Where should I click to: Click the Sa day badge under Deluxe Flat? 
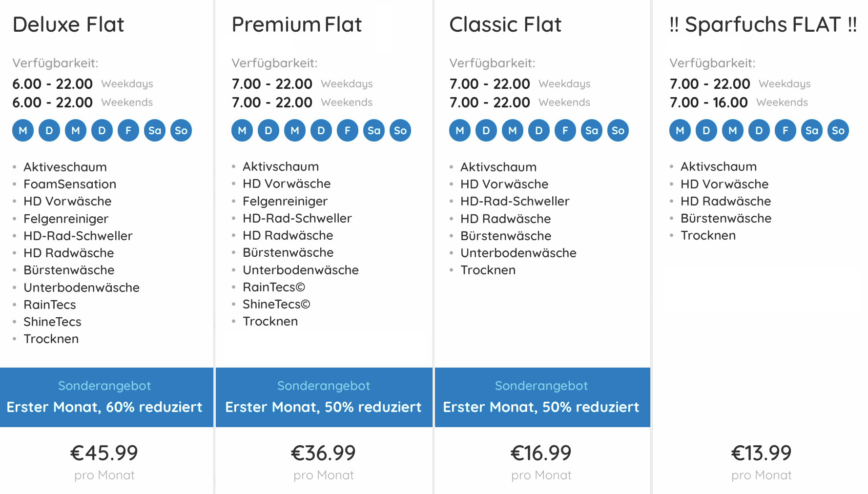[x=155, y=130]
